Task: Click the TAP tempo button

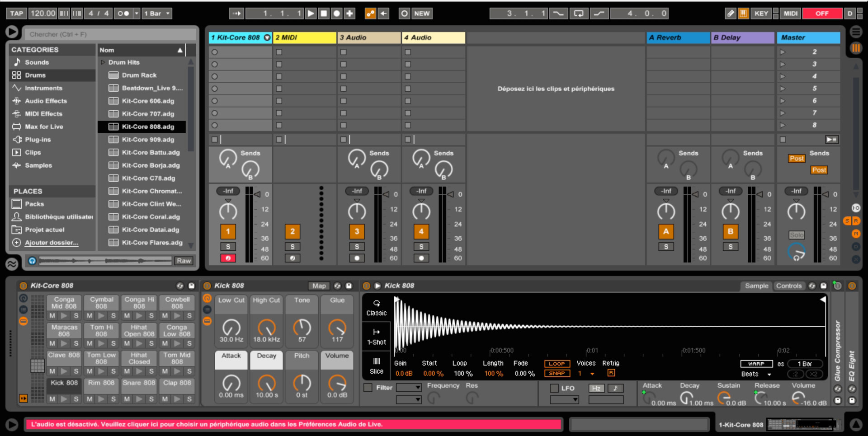Action: [x=16, y=14]
